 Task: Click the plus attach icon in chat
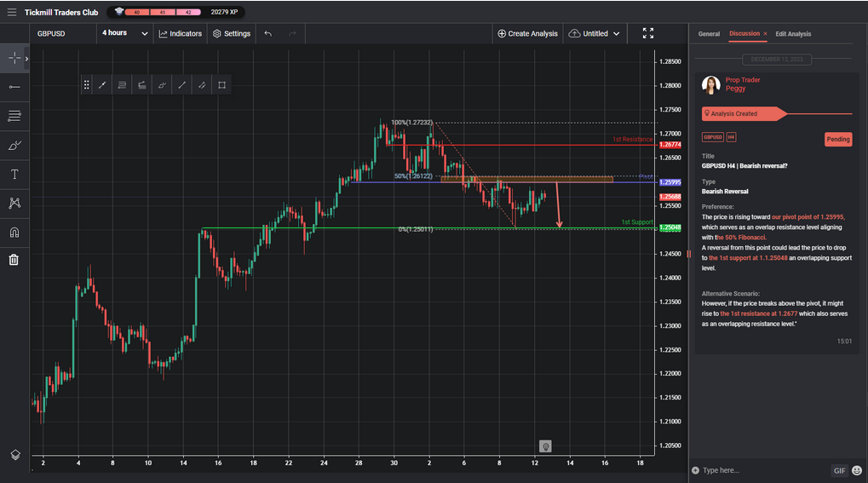pyautogui.click(x=695, y=470)
